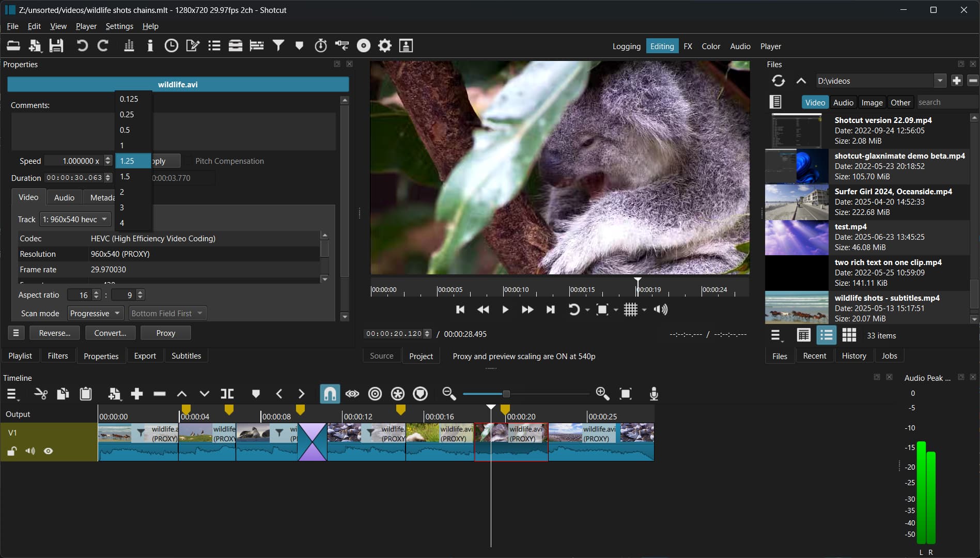Click the Save project icon
980x558 pixels.
pos(56,46)
